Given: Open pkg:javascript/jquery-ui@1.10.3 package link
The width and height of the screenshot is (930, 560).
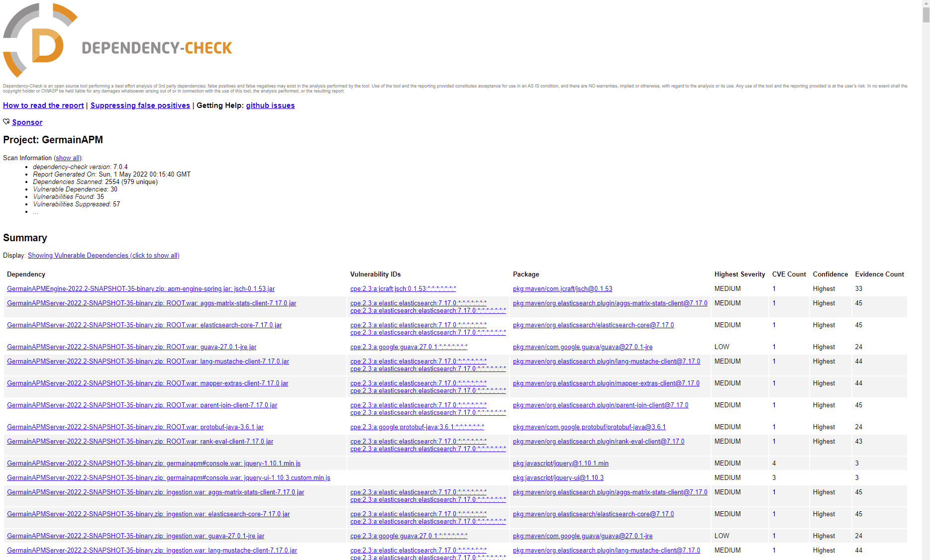Looking at the screenshot, I should (x=558, y=478).
